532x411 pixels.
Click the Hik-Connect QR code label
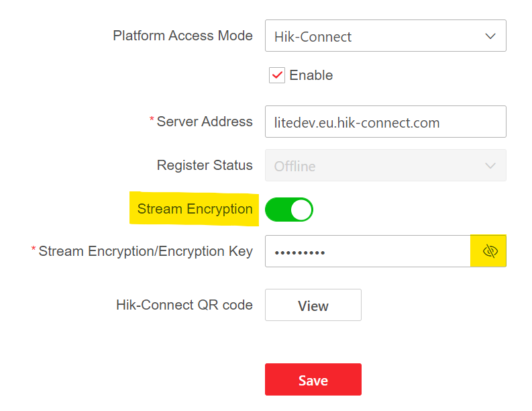[184, 305]
